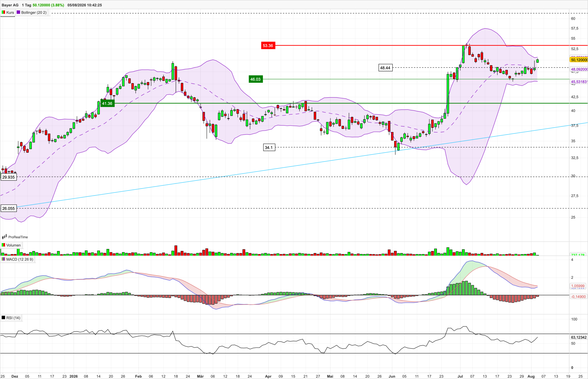Open the RSI (14) indicator label
The width and height of the screenshot is (588, 379).
(13, 318)
